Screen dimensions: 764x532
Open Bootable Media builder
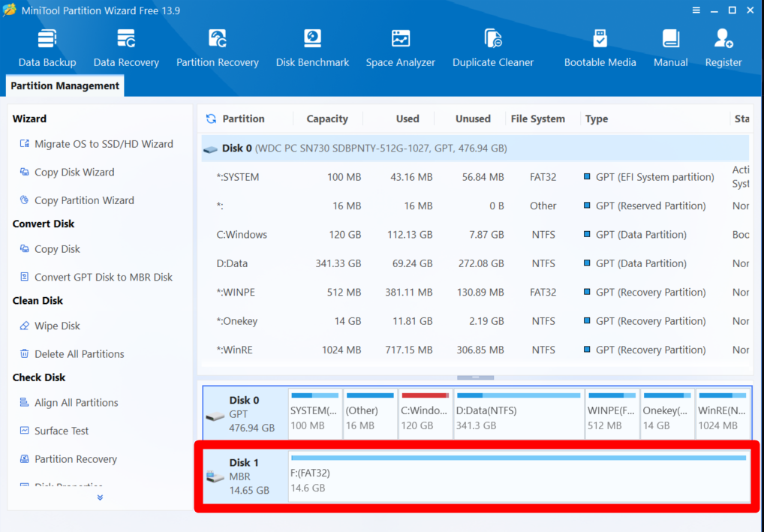pyautogui.click(x=600, y=48)
